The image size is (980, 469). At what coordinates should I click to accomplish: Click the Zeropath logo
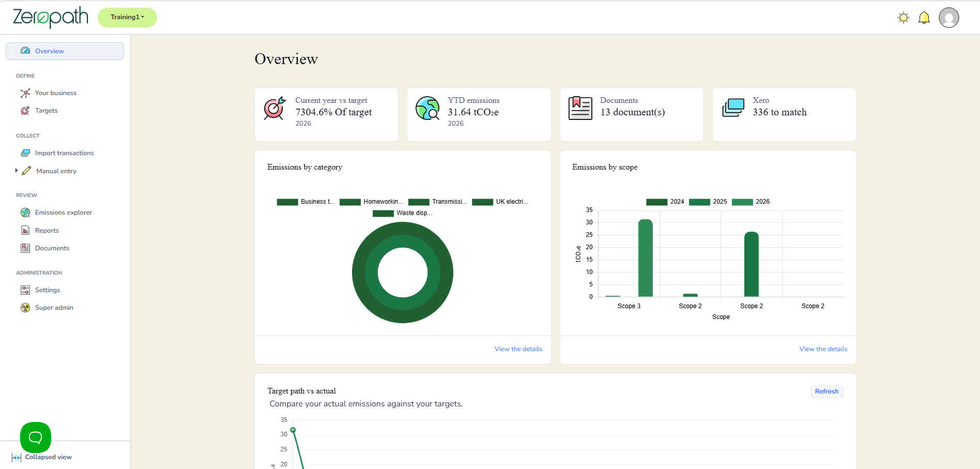[51, 18]
